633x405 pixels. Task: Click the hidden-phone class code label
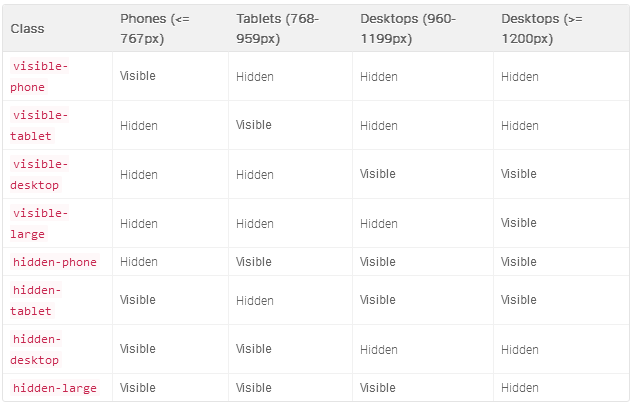point(55,262)
